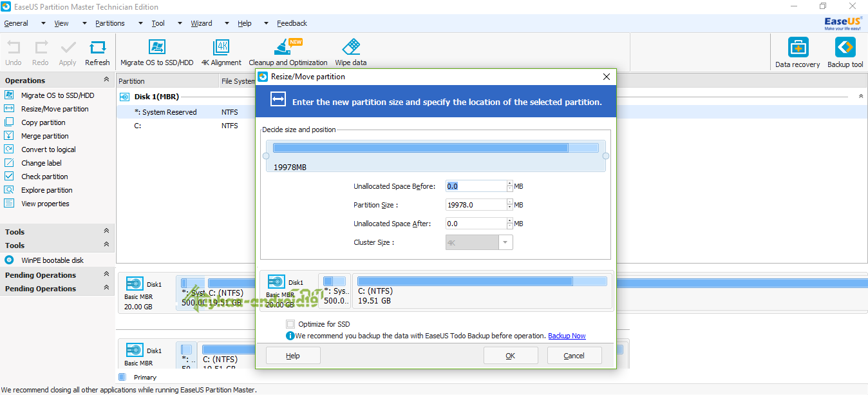Open Cleanup and Optimization tool
The width and height of the screenshot is (868, 395).
pos(288,53)
